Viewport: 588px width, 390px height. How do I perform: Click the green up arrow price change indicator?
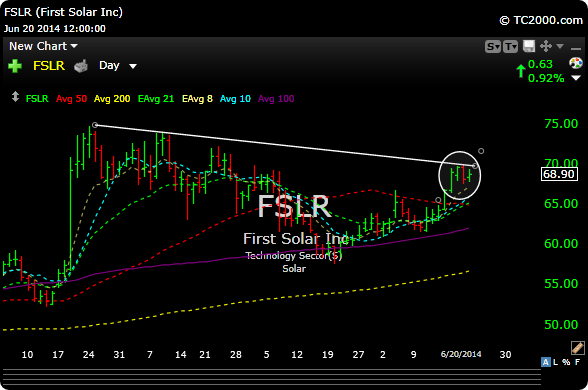click(x=520, y=70)
